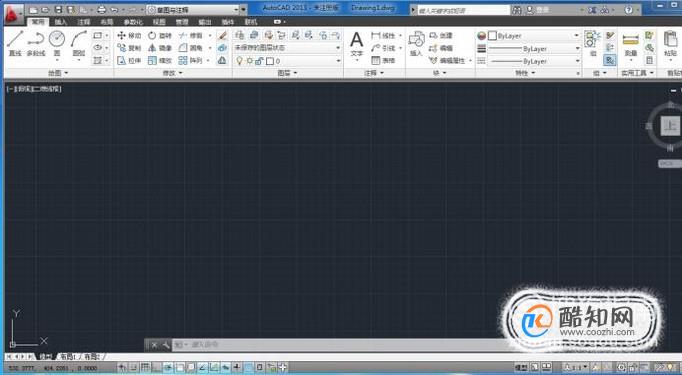Select the Arc (圆弧) tool
Viewport: 682px width, 375px height.
[79, 44]
